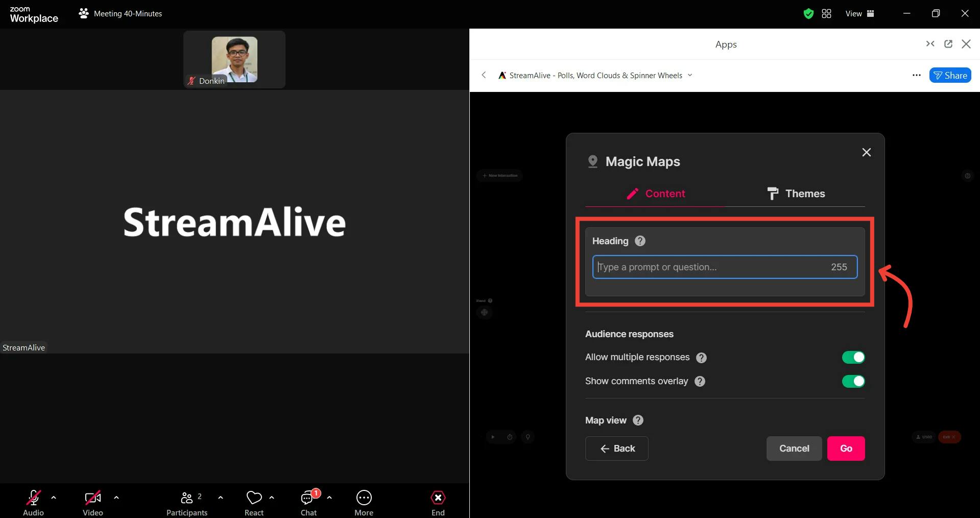The width and height of the screenshot is (980, 518).
Task: Click the Meeting 40-Minutes info icon
Action: tap(84, 13)
